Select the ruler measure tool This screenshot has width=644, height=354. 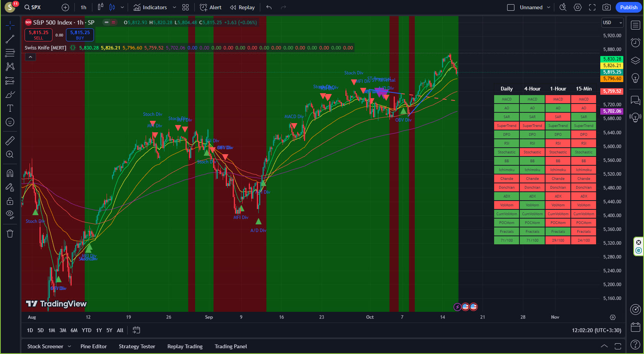10,140
